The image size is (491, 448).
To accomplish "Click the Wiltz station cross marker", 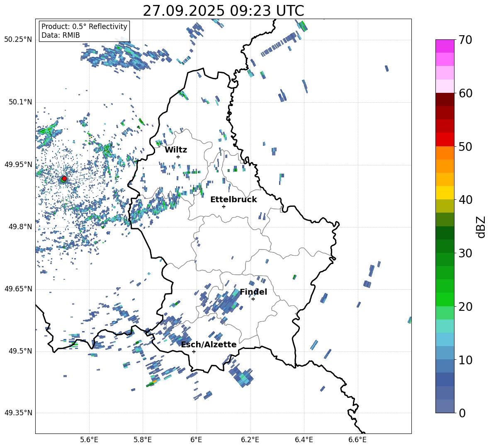I will (178, 157).
